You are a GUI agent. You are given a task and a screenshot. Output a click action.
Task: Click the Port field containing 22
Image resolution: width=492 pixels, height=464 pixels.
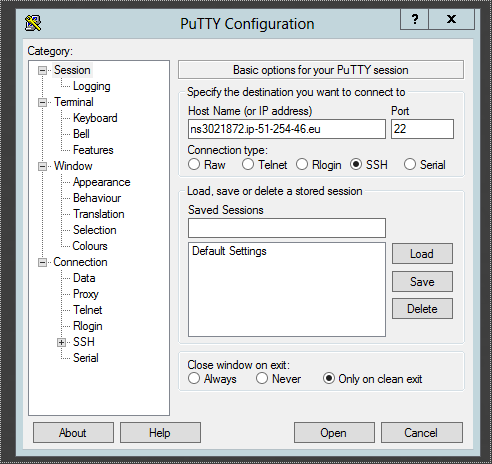[x=422, y=129]
